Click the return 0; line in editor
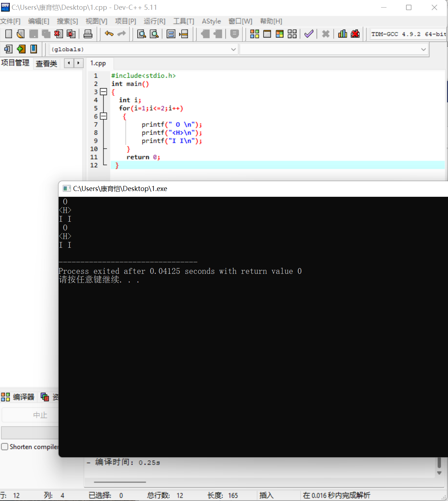 coord(143,157)
